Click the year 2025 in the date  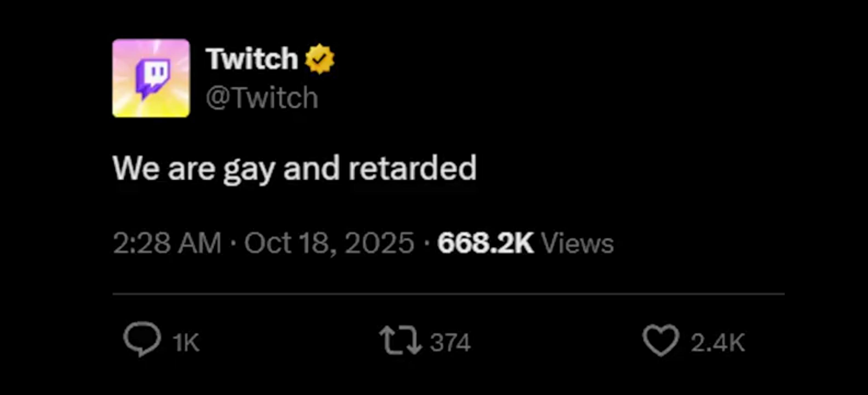tap(379, 243)
